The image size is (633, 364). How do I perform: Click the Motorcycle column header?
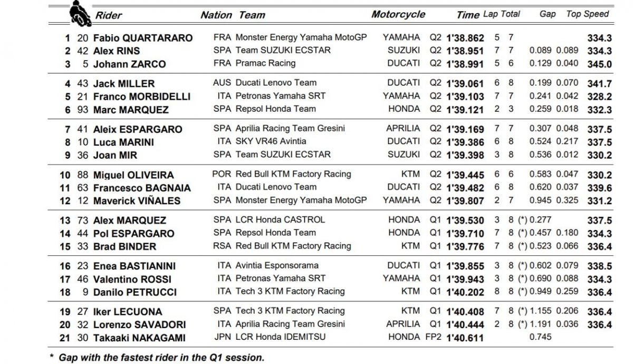pyautogui.click(x=398, y=15)
